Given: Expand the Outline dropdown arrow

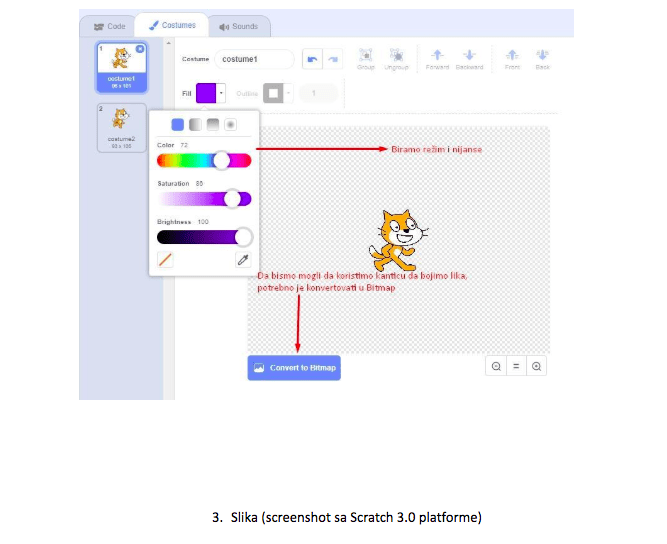Looking at the screenshot, I should 288,93.
